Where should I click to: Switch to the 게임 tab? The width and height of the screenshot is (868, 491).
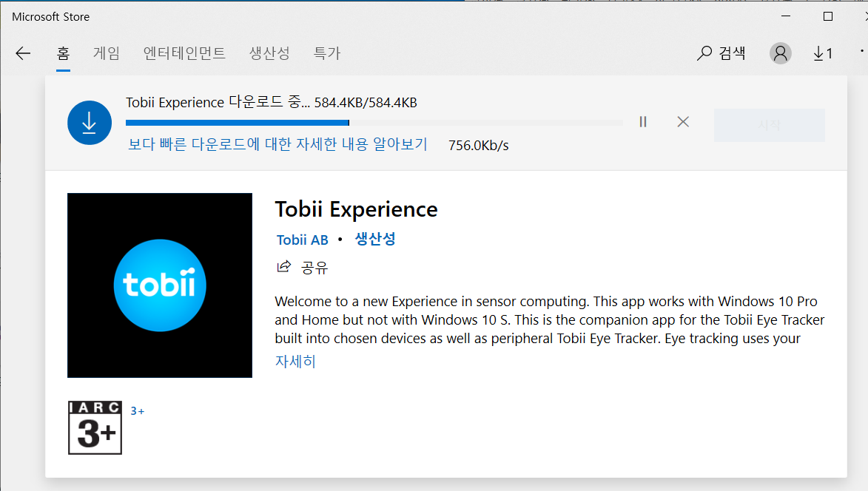point(107,54)
